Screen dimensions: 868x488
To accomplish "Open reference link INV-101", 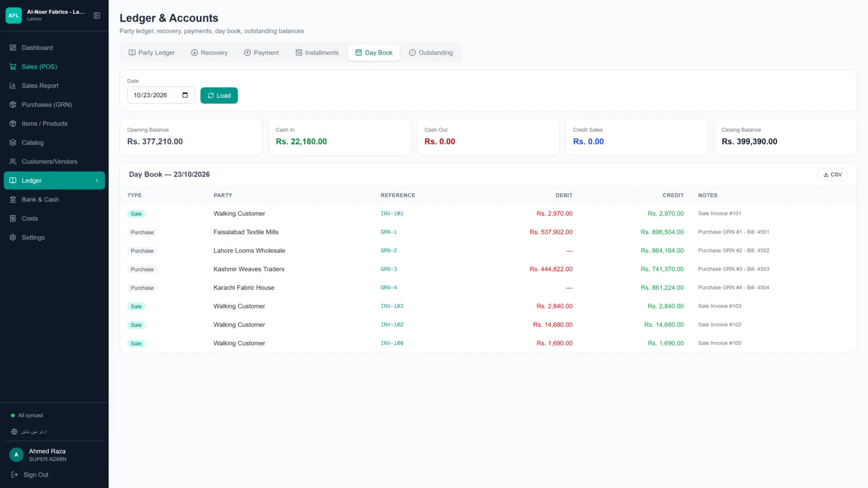I will pyautogui.click(x=392, y=214).
